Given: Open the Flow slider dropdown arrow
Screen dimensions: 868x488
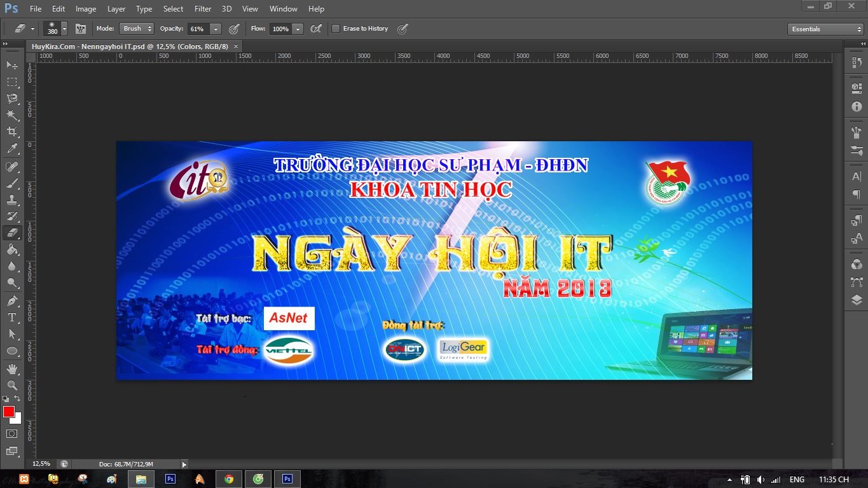Looking at the screenshot, I should (298, 29).
